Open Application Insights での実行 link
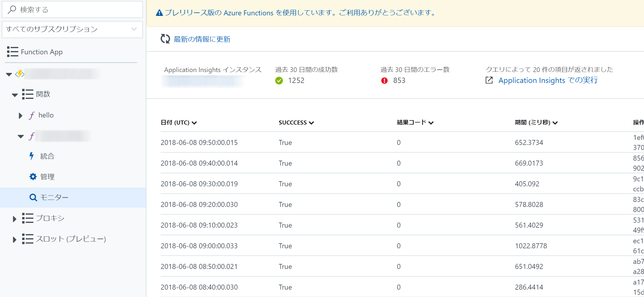 pyautogui.click(x=548, y=80)
